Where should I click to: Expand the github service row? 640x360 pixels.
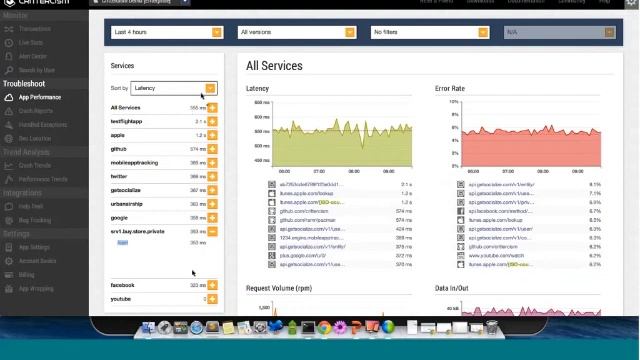click(x=212, y=149)
